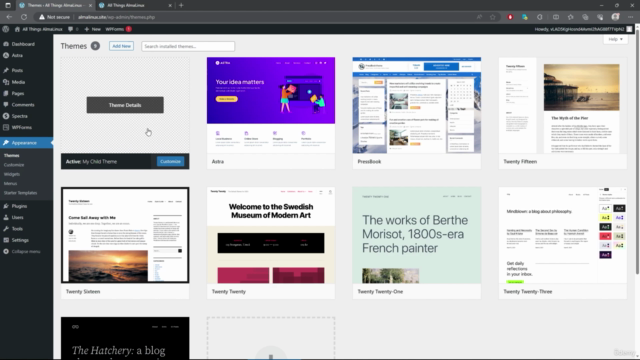Select the Appearance menu item
Viewport: 640px width, 360px height.
tap(24, 143)
